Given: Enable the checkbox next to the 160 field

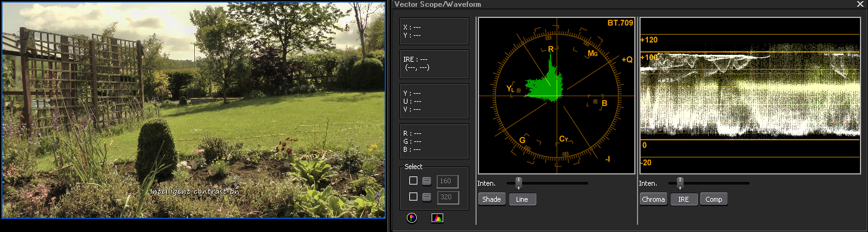Looking at the screenshot, I should point(413,181).
